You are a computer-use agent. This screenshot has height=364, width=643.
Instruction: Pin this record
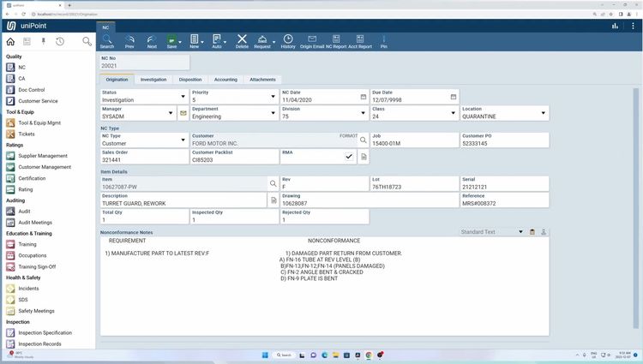coord(383,41)
